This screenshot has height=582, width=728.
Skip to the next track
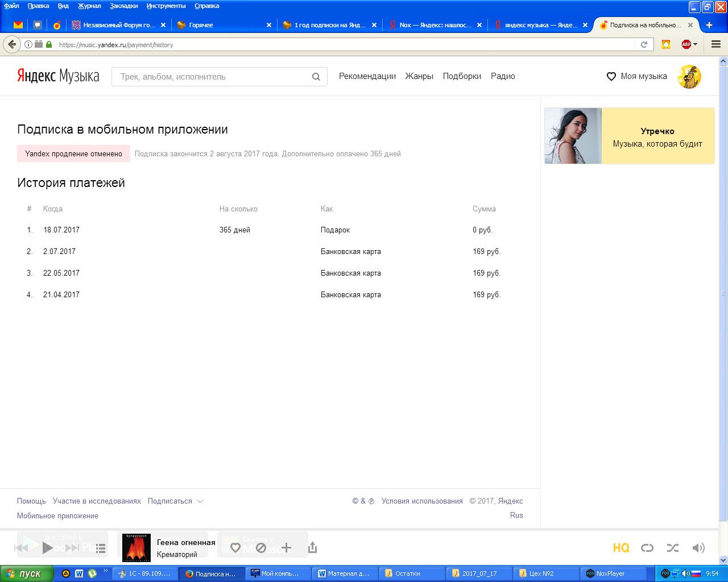coord(72,548)
